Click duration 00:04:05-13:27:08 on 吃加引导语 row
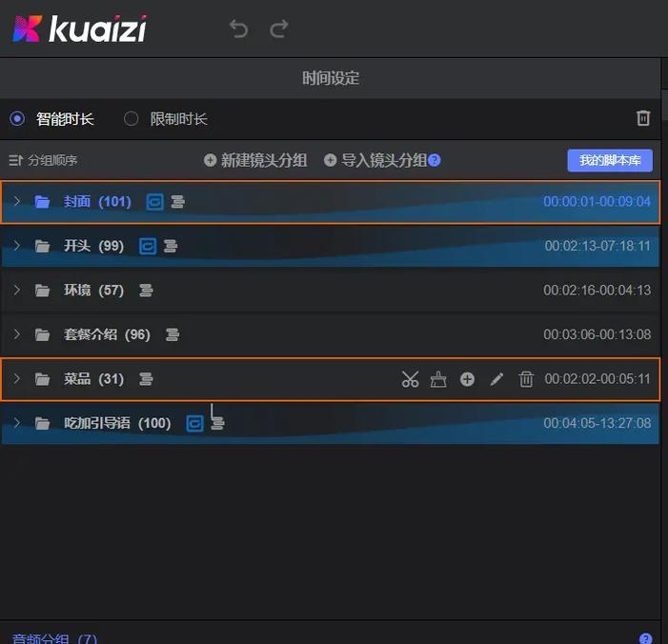The width and height of the screenshot is (668, 644). click(597, 423)
